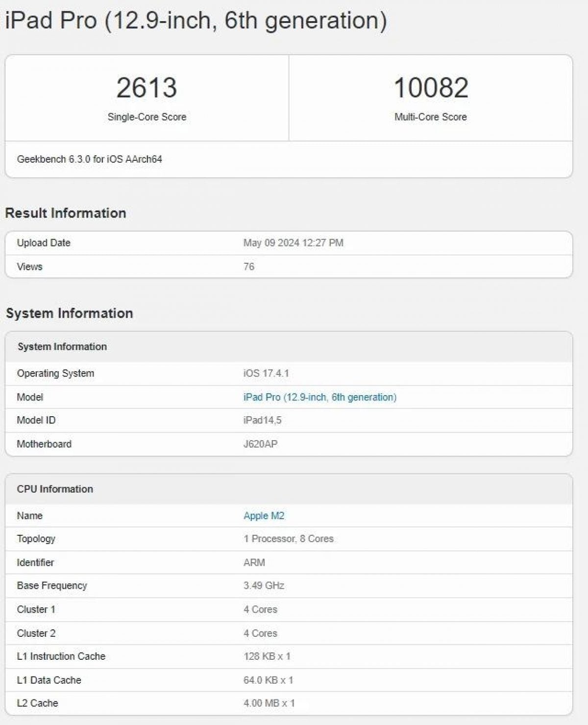Click the Result Information heading
The height and width of the screenshot is (725, 588).
(x=66, y=213)
